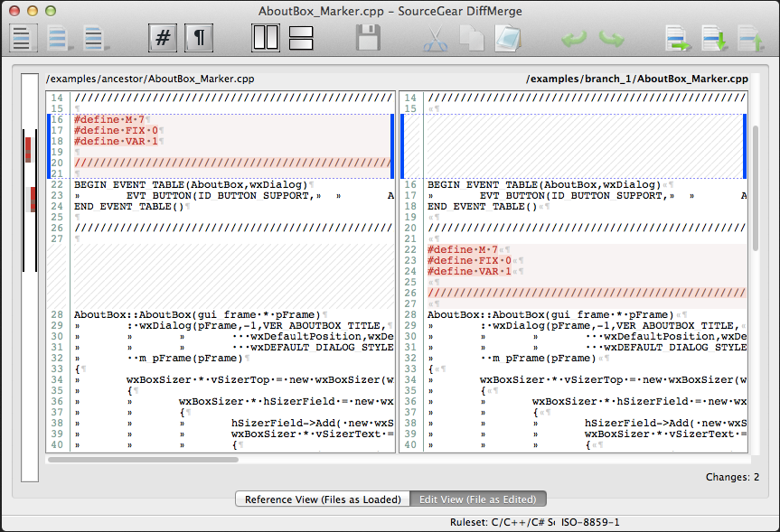
Task: Click the apply change from left icon
Action: [679, 39]
